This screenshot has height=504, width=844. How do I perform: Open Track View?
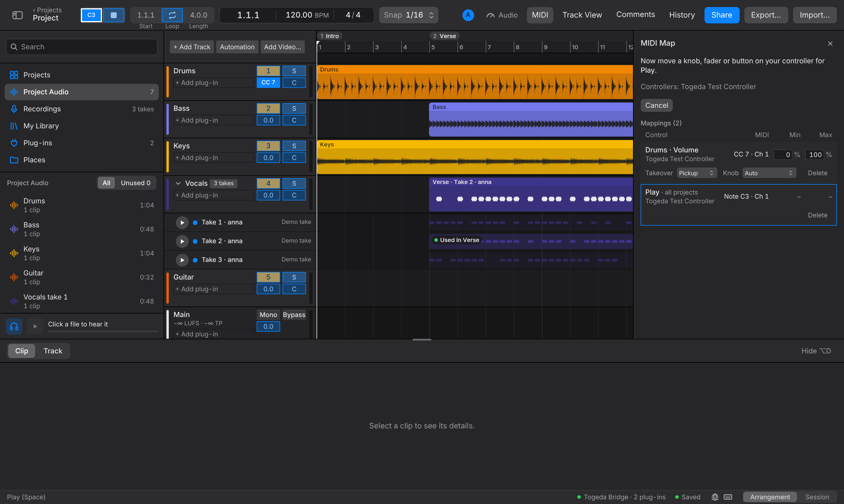582,15
